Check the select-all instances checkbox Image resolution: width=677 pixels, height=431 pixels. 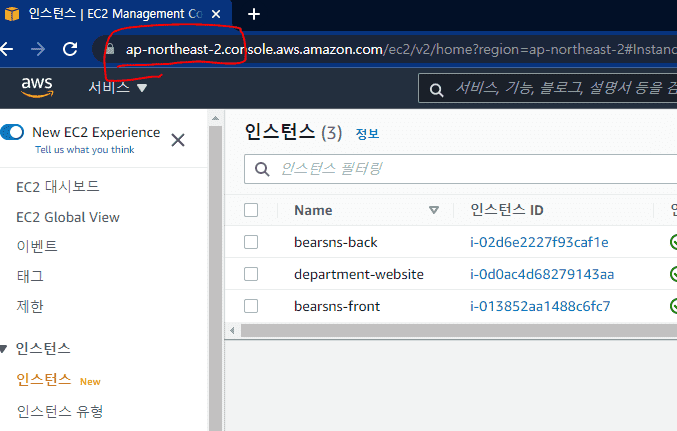[251, 210]
